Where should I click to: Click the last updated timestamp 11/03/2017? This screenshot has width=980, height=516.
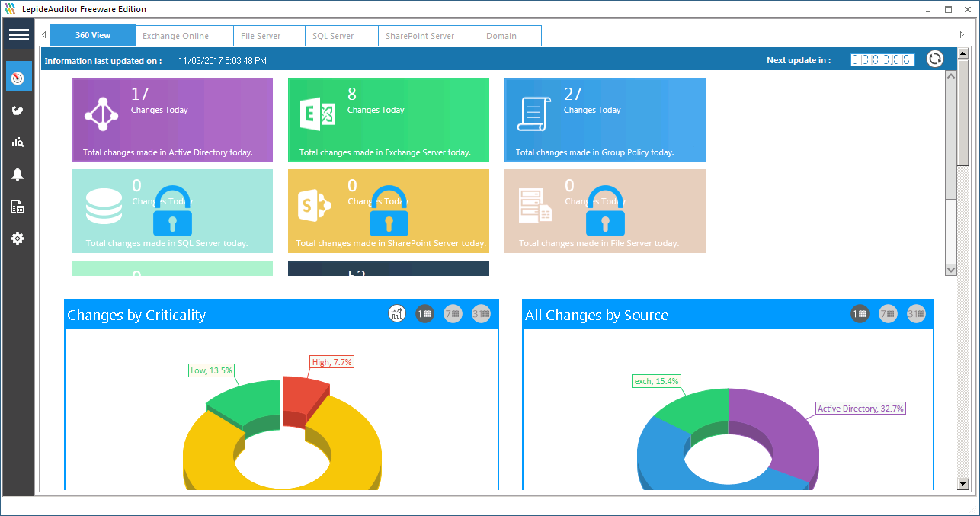pos(223,60)
